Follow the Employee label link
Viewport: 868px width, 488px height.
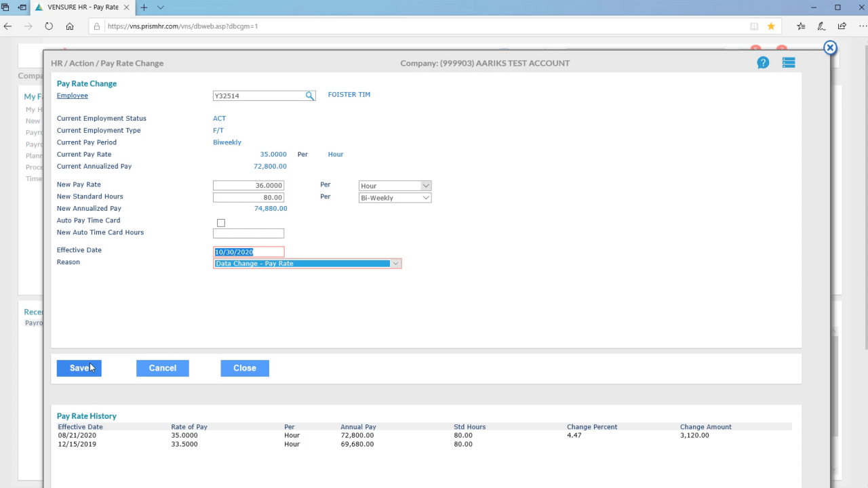[73, 96]
